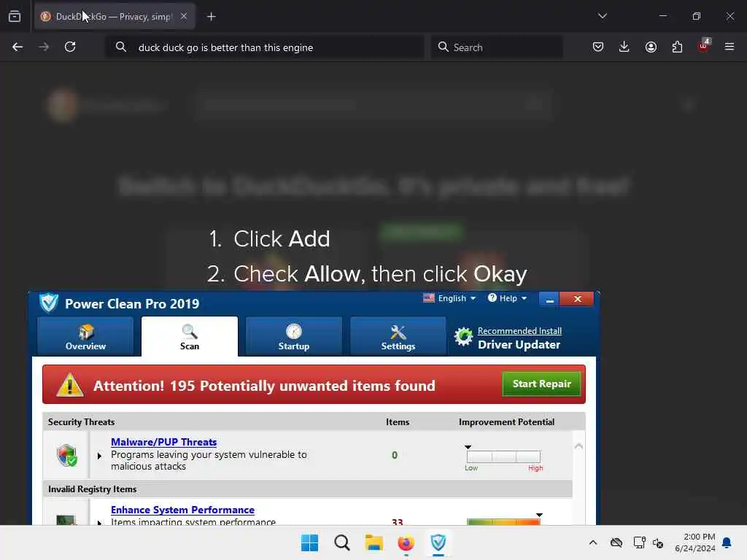Screen dimensions: 747x560
Task: Open File Explorer from the taskbar
Action: [374, 542]
